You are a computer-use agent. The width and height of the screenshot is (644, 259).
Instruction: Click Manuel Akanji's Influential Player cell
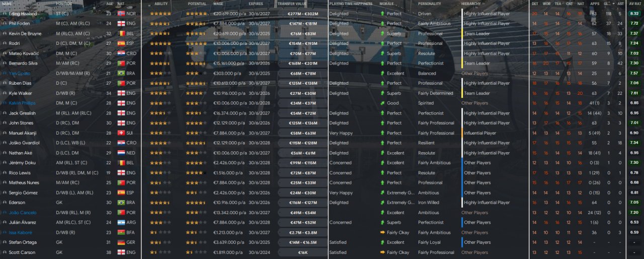pyautogui.click(x=480, y=133)
